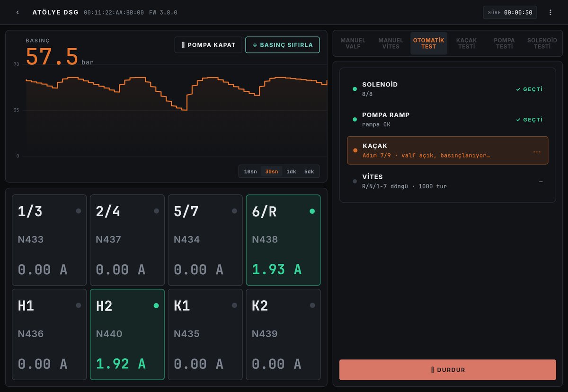
Task: Click the GEÇTİ badge on POMPA RAMP row
Action: point(529,120)
